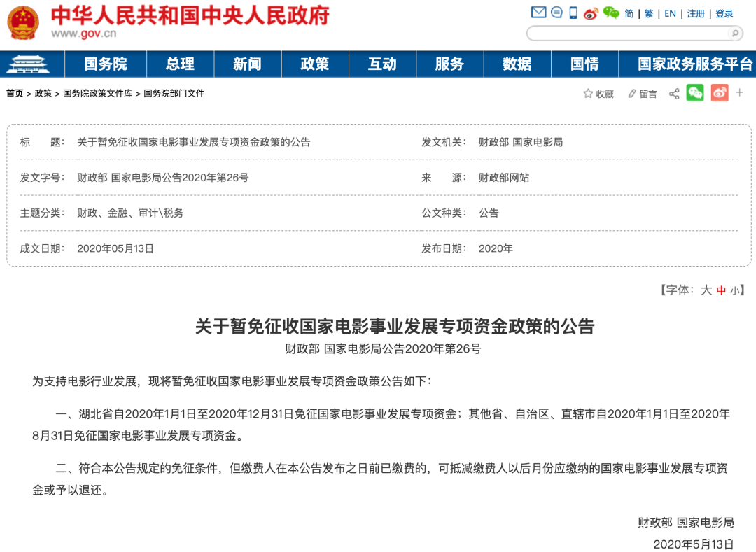Open the 总理 menu
756x552 pixels.
pyautogui.click(x=181, y=64)
